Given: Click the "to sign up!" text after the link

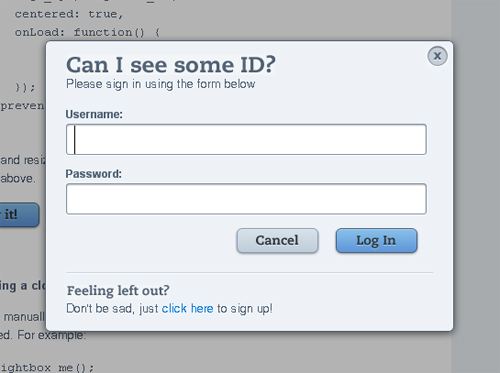Looking at the screenshot, I should [245, 309].
